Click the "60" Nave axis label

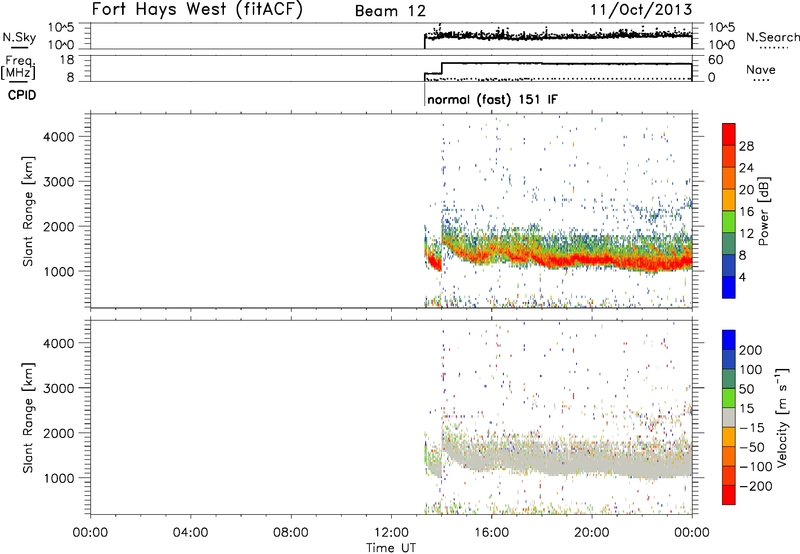[x=716, y=60]
